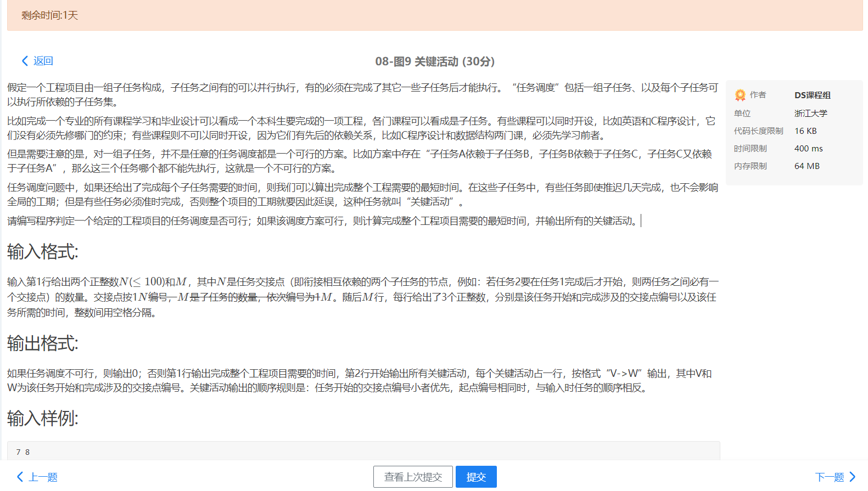This screenshot has height=491, width=868.
Task: Click the 代码长度限制 label
Action: click(759, 131)
